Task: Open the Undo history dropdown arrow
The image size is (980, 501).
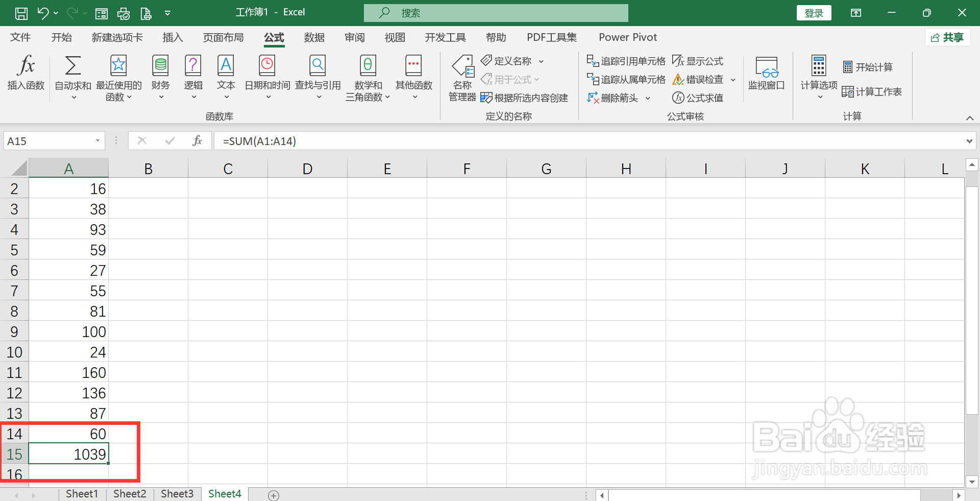Action: 56,13
